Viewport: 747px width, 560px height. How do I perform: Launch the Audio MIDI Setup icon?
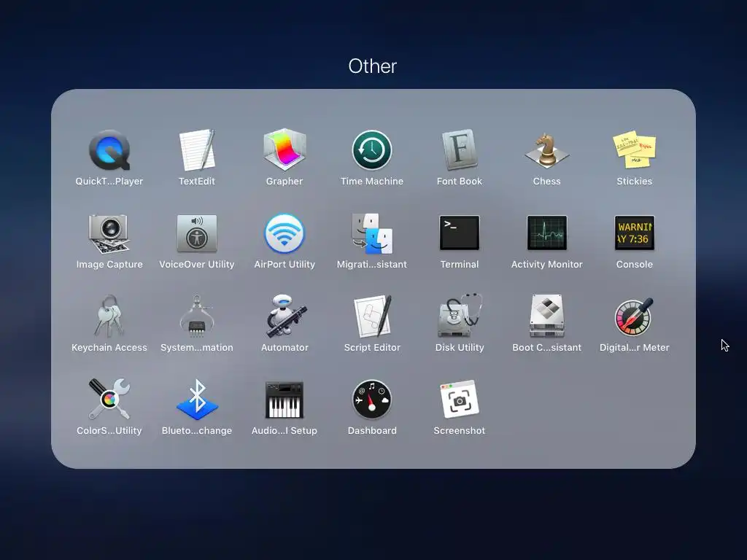tap(285, 400)
